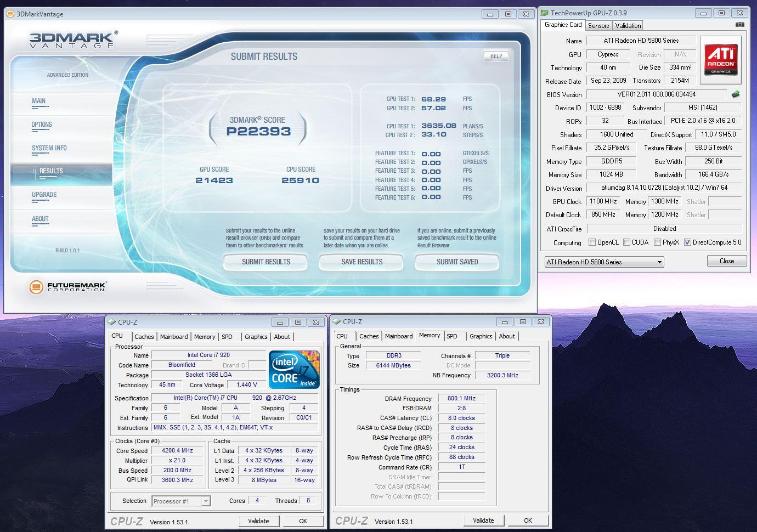This screenshot has height=532, width=757.
Task: Click the NB Frequency value 3200.3 MHz
Action: 502,376
